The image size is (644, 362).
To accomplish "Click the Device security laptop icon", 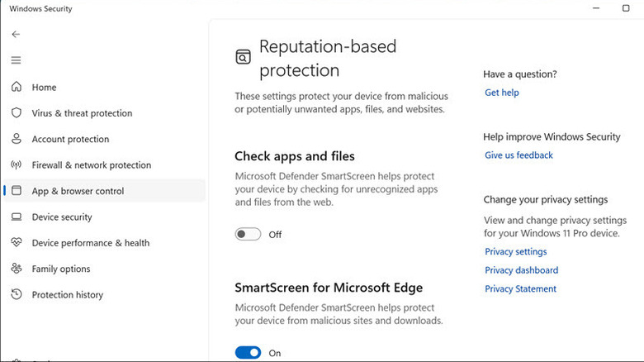I will pyautogui.click(x=16, y=217).
